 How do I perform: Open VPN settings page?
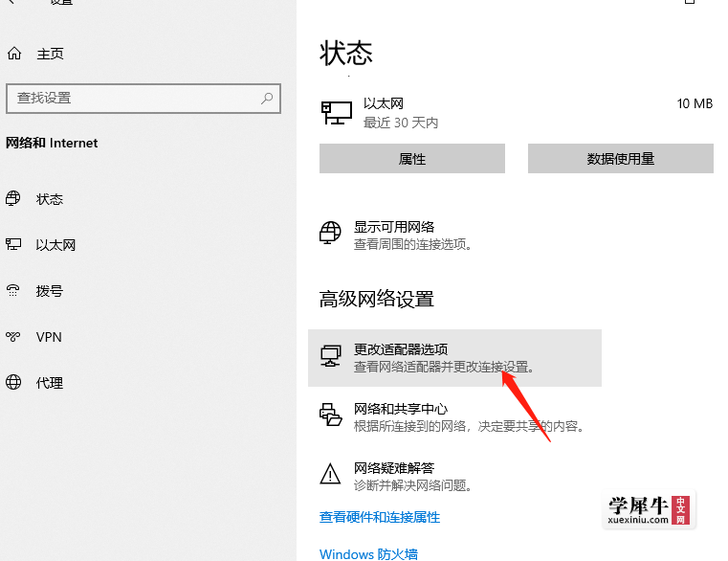coord(49,337)
